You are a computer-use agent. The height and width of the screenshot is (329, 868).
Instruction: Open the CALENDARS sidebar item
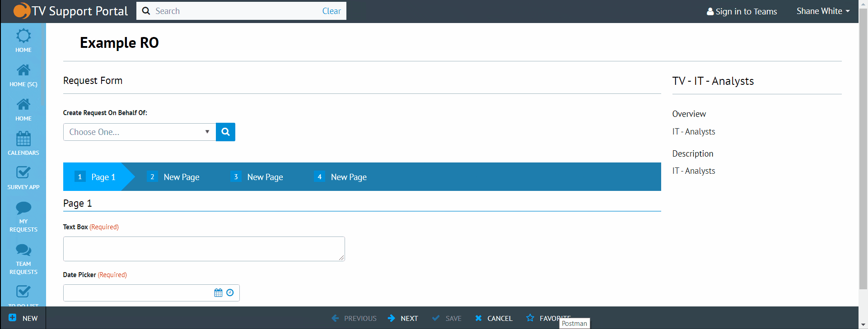tap(23, 144)
